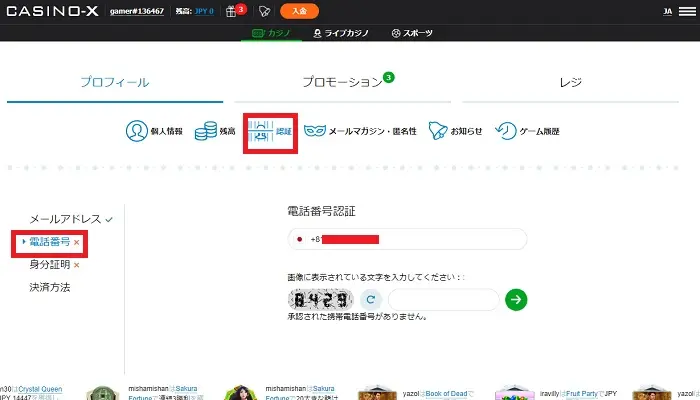Switch to the レジ tab
This screenshot has width=700, height=400.
pyautogui.click(x=570, y=82)
